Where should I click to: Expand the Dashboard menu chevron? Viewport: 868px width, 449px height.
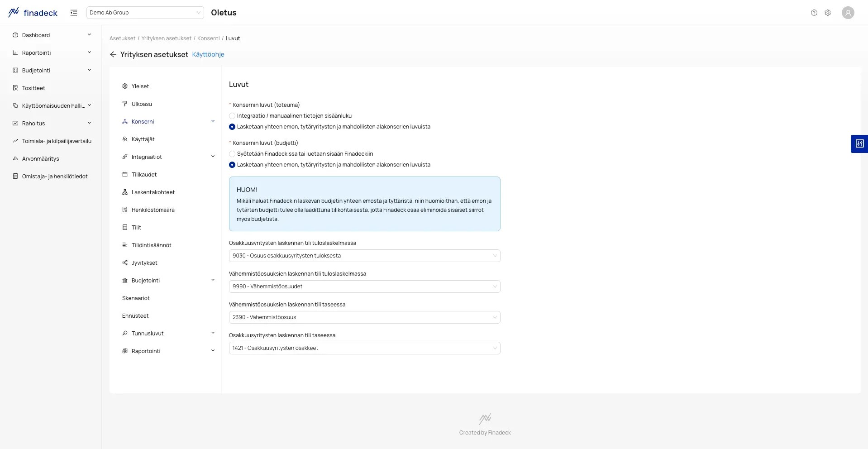89,35
